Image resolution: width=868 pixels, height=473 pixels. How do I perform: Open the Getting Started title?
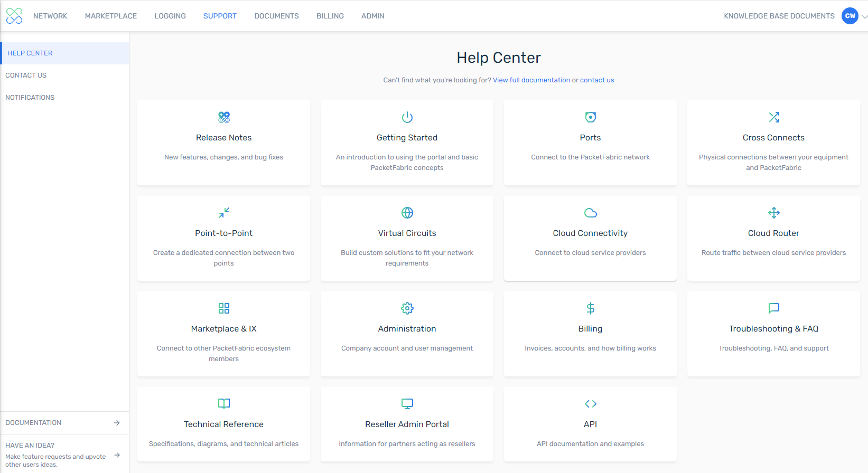coord(407,138)
